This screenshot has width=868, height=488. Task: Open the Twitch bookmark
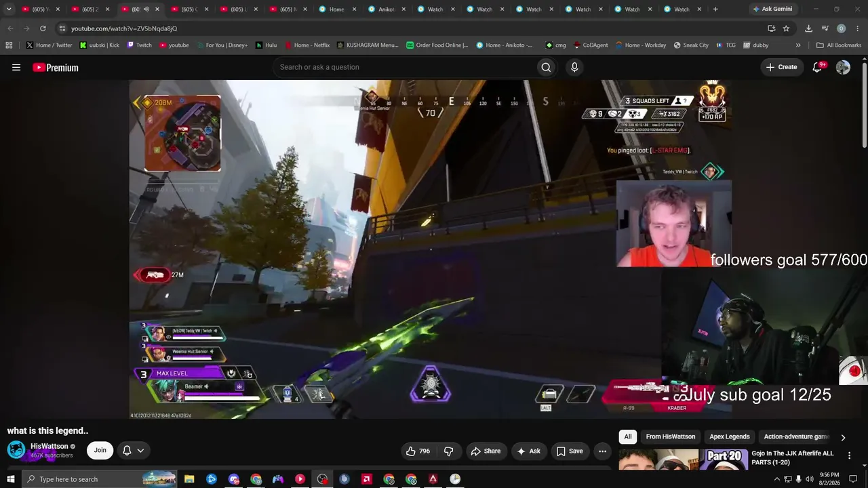[x=139, y=45]
